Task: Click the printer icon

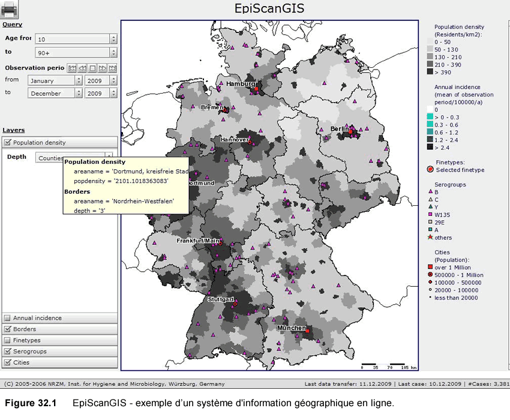Action: coord(10,10)
